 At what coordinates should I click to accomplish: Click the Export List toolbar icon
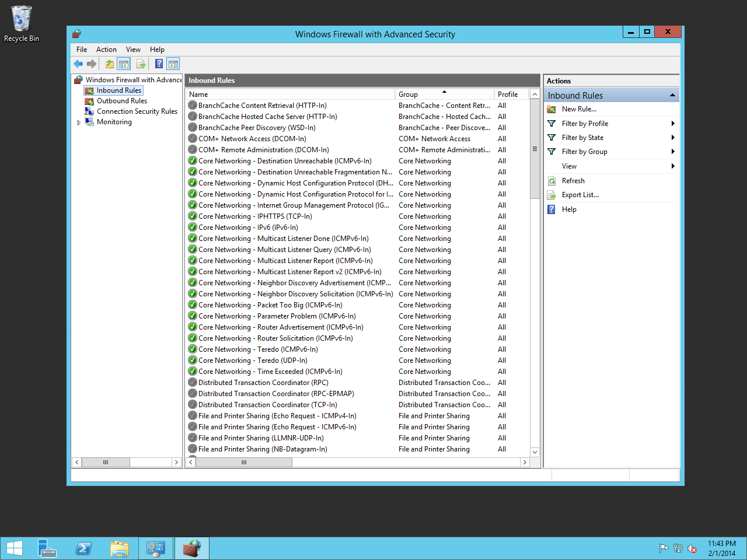[x=141, y=64]
